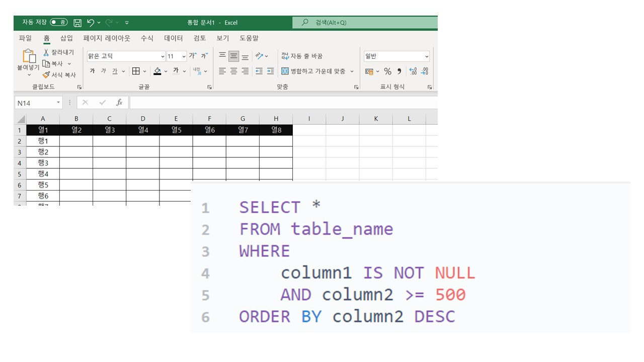Expand the fill color dropdown arrow
Viewport: 644px width, 362px height.
pyautogui.click(x=167, y=71)
